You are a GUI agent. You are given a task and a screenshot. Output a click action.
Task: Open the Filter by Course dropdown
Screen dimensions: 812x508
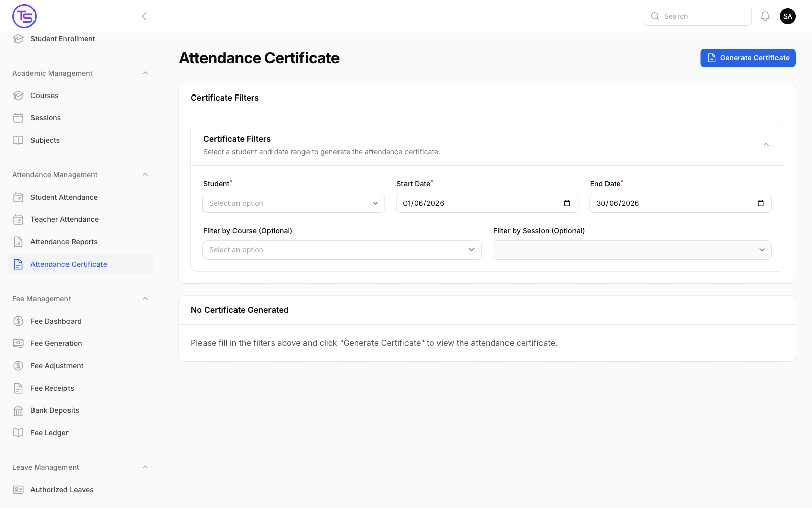point(342,250)
